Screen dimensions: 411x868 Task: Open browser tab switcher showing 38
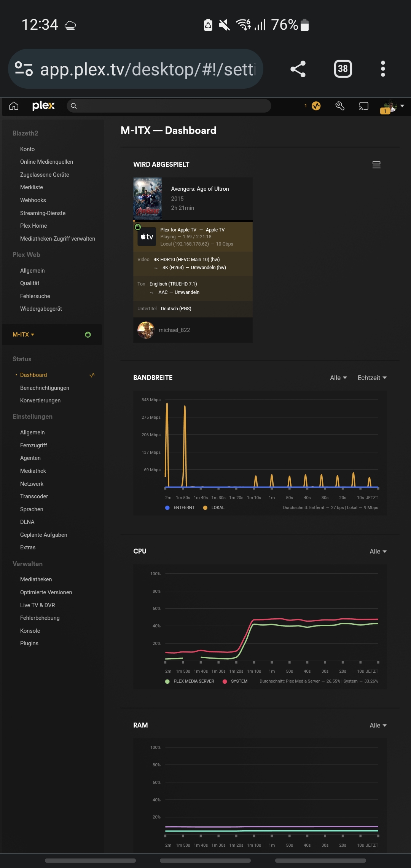pyautogui.click(x=343, y=69)
